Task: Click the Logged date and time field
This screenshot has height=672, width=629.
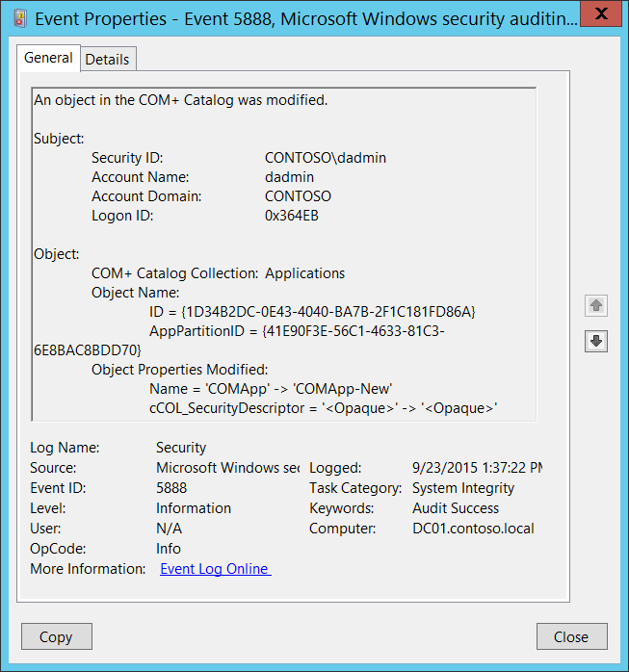Action: [476, 468]
